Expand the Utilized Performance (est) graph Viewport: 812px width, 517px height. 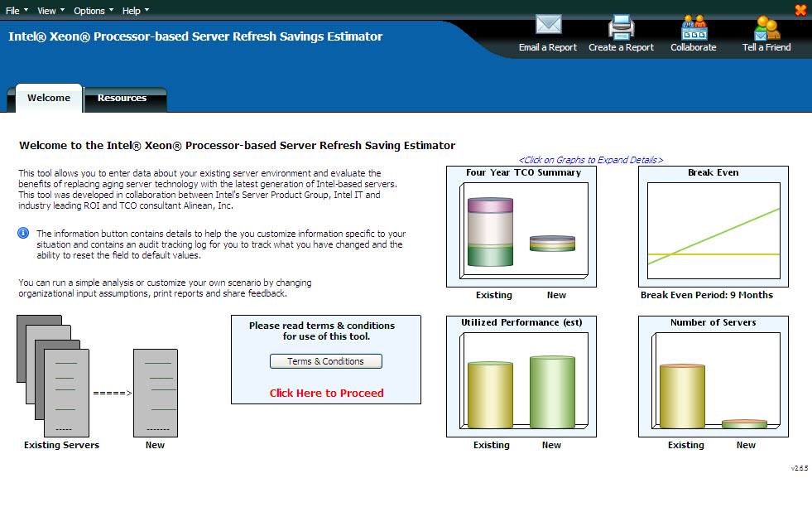521,376
